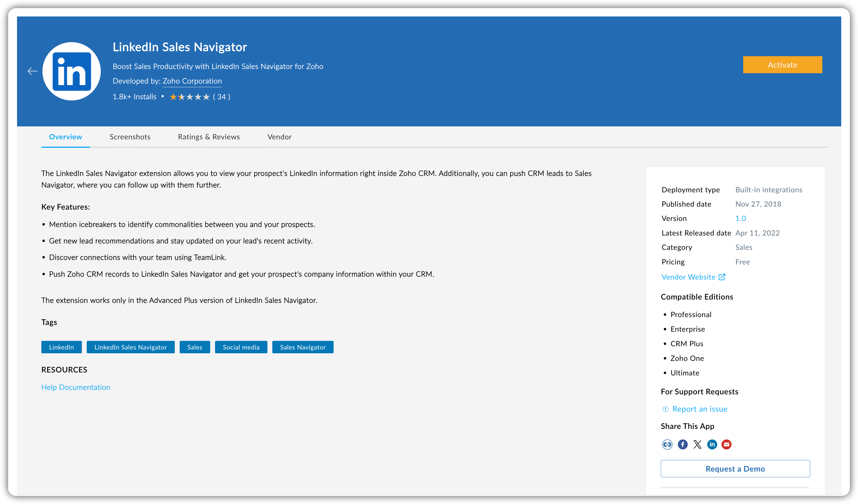Click the 1.8k+ Installs text
The height and width of the screenshot is (504, 858).
click(x=135, y=97)
